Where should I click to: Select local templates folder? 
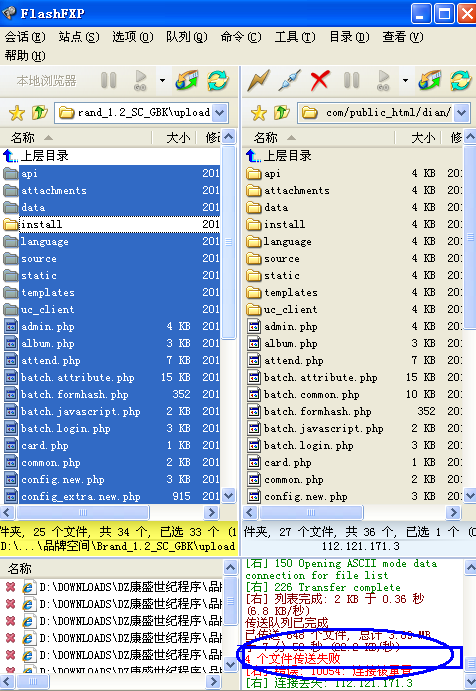pyautogui.click(x=110, y=293)
